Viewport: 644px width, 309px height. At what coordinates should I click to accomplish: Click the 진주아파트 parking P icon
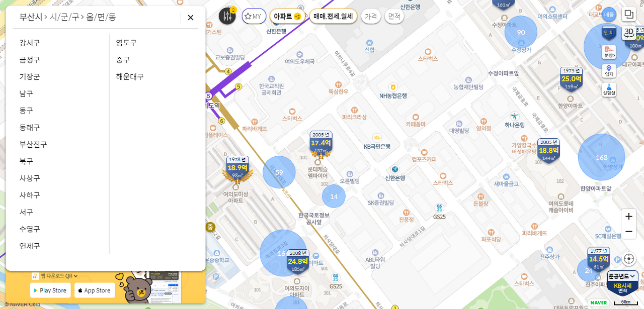pyautogui.click(x=617, y=259)
